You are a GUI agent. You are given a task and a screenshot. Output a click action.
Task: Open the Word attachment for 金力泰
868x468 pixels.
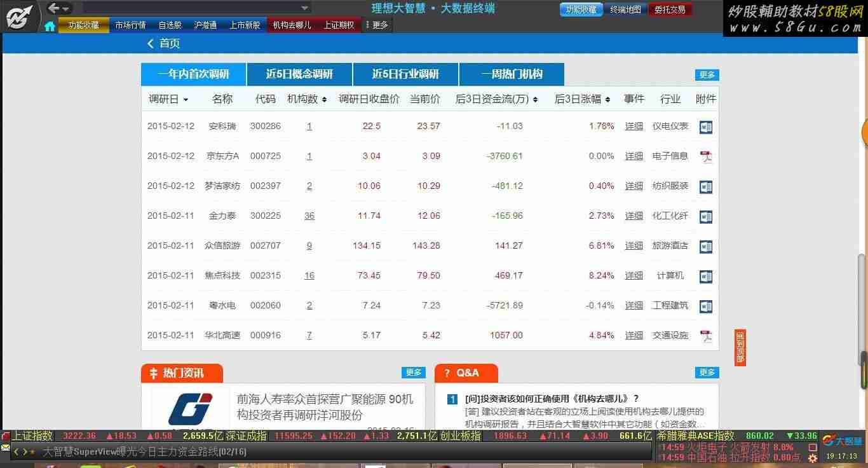point(706,216)
